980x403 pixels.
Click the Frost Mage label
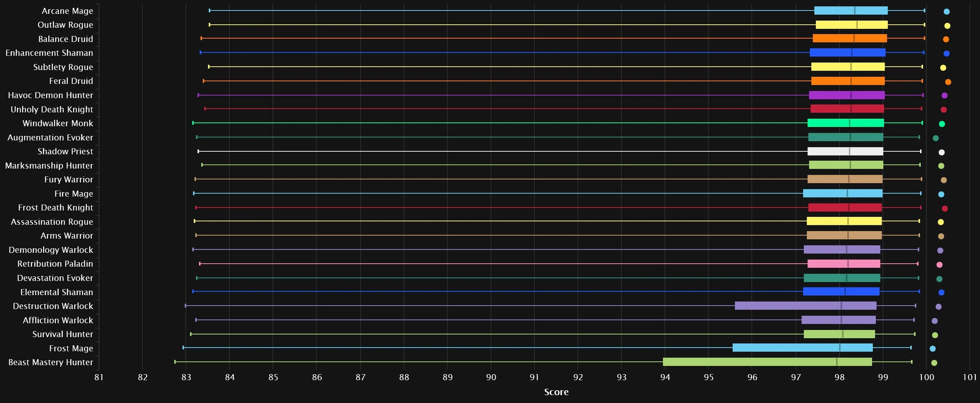(x=71, y=349)
